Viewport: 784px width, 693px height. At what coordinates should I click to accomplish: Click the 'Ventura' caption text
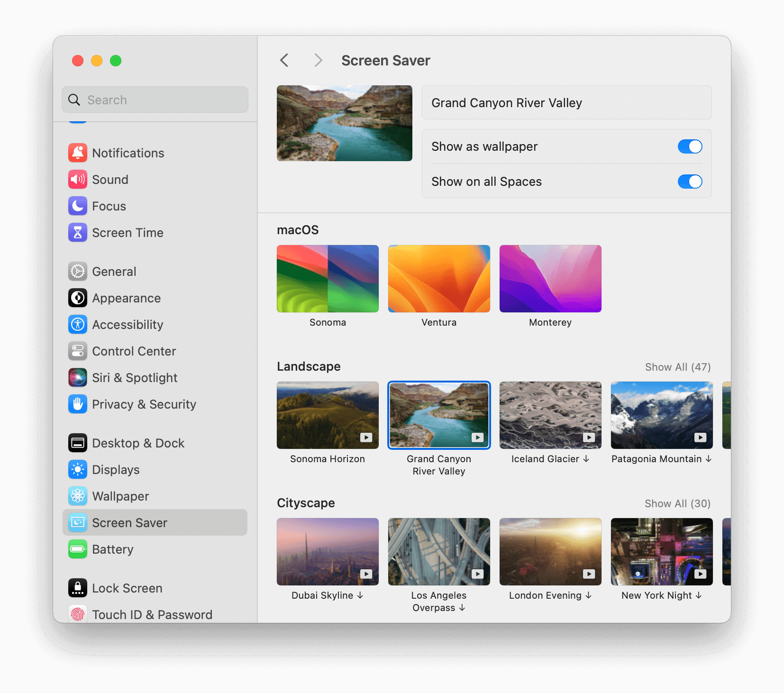pyautogui.click(x=439, y=322)
